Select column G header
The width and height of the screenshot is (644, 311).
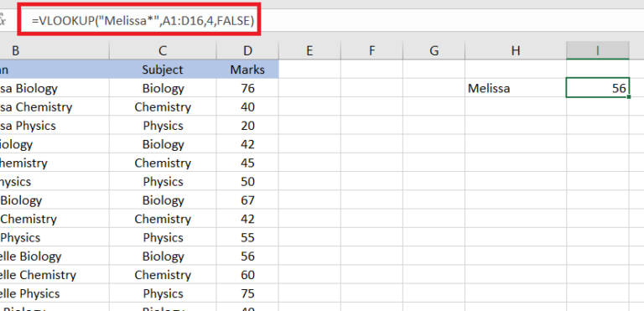434,50
